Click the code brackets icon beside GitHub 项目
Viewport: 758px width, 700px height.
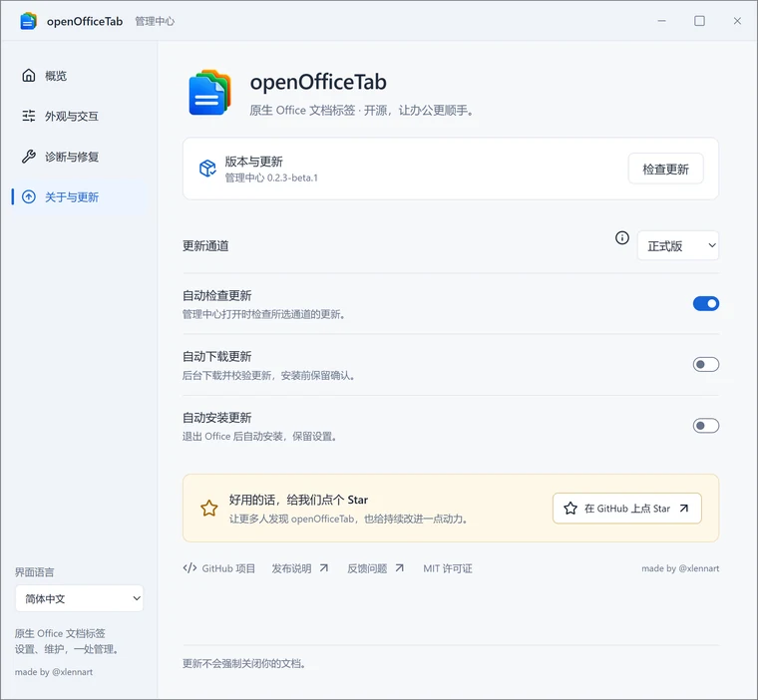click(x=189, y=568)
